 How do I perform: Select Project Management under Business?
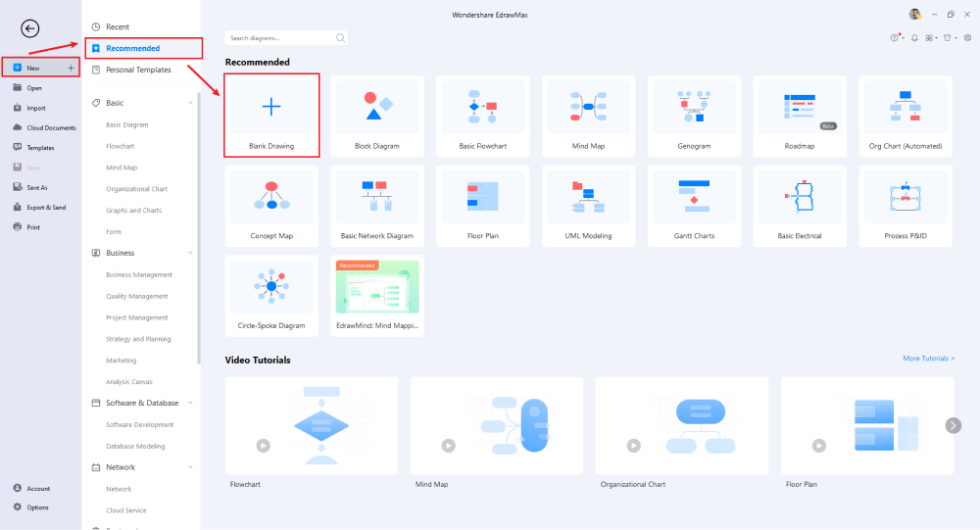tap(137, 317)
